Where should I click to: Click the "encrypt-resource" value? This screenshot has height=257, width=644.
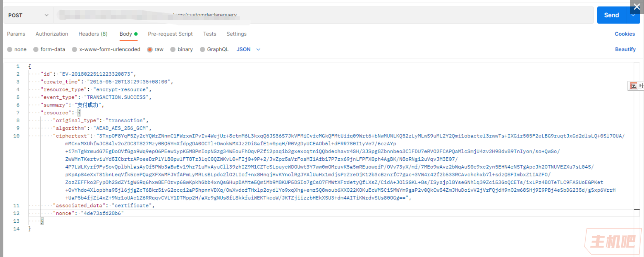point(121,89)
